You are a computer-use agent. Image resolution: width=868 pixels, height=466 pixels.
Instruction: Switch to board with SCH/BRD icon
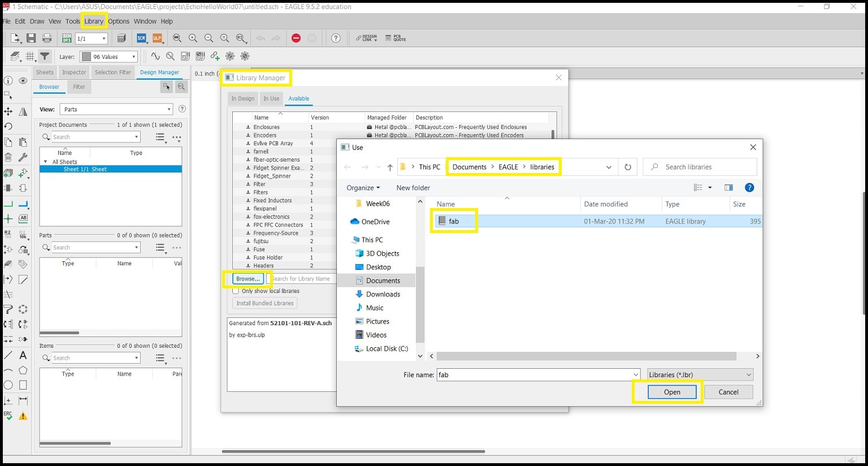[x=67, y=38]
